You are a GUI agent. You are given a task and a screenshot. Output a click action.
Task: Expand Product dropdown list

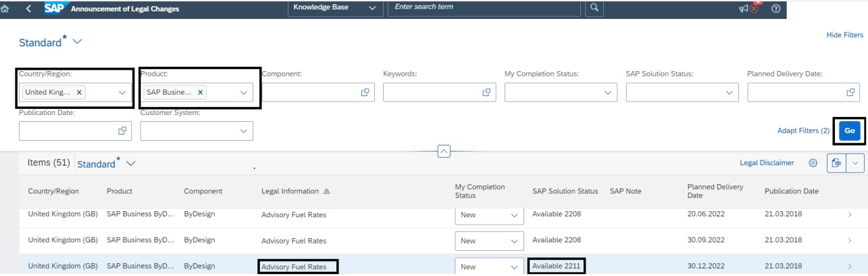coord(243,92)
